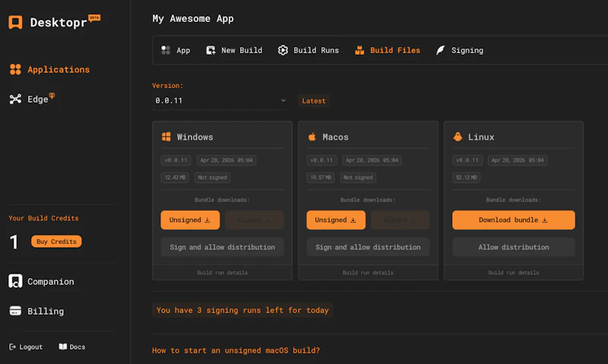Screen dimensions: 608x364
Task: Click the Companion icon in sidebar
Action: point(15,281)
